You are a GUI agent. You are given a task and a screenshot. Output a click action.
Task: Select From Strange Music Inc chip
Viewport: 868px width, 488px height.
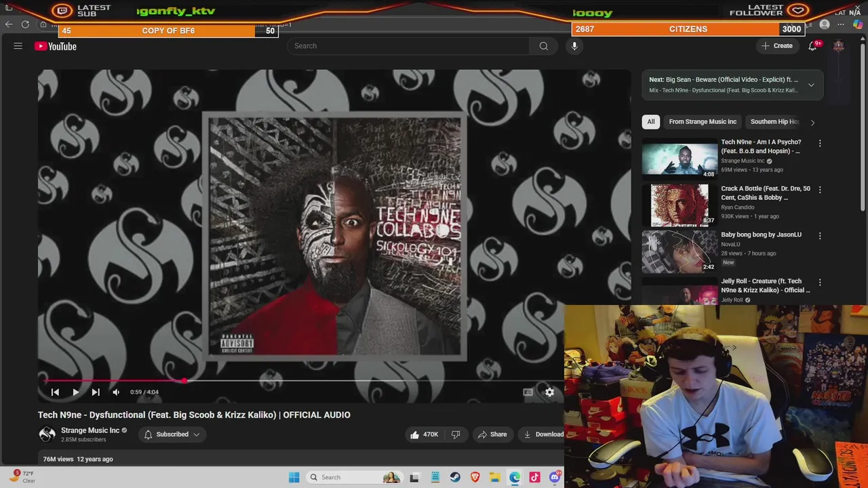click(703, 122)
